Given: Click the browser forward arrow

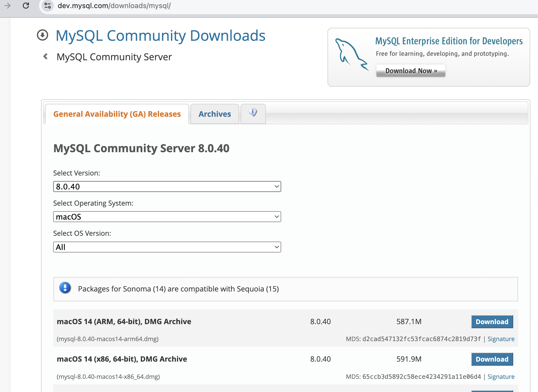Looking at the screenshot, I should [x=8, y=6].
